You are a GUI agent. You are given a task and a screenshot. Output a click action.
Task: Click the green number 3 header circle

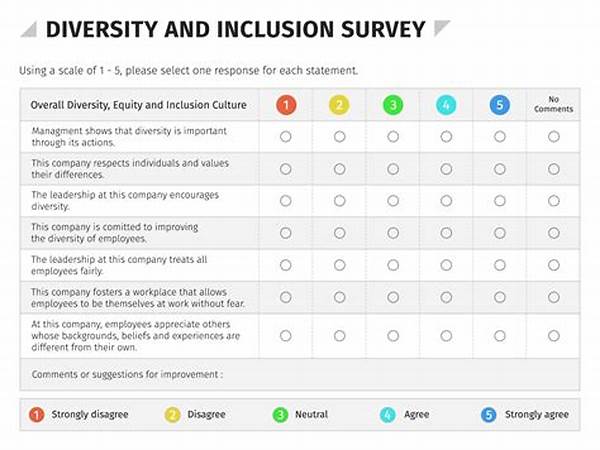393,104
